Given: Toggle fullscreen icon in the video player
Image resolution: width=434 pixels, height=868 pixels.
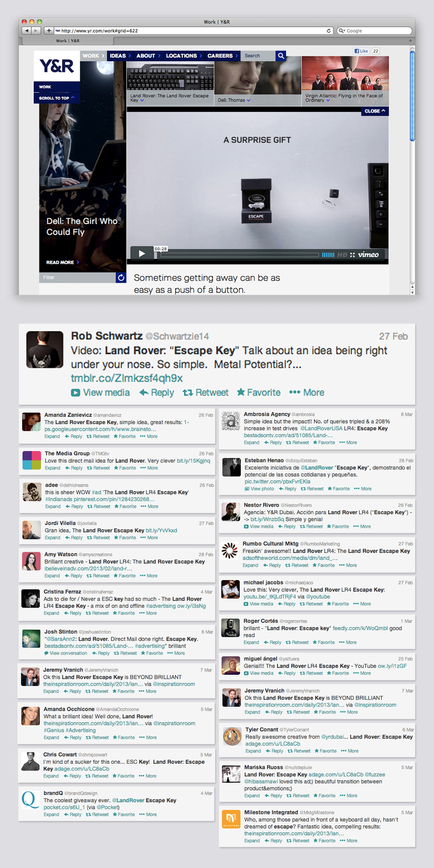Looking at the screenshot, I should tap(352, 255).
